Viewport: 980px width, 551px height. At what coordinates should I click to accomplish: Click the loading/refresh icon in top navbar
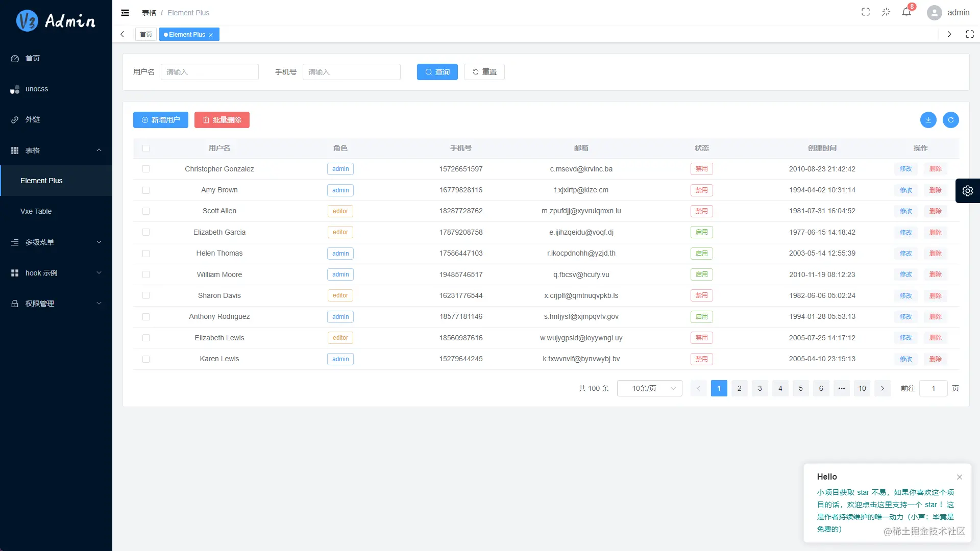pos(886,12)
